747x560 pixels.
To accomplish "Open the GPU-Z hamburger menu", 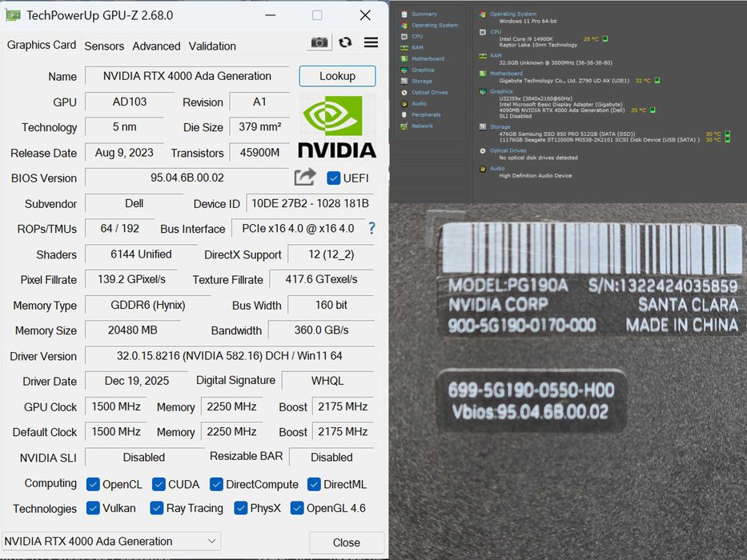I will tap(371, 42).
